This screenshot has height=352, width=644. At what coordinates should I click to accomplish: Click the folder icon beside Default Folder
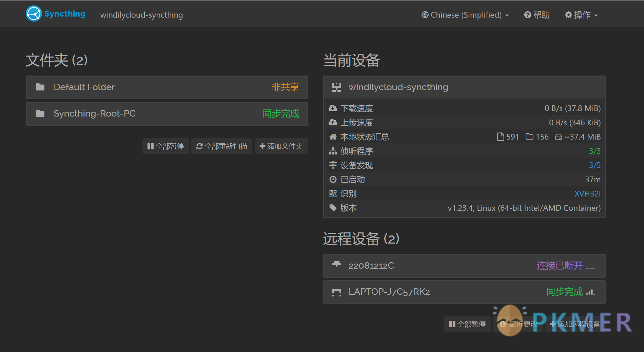pos(40,87)
